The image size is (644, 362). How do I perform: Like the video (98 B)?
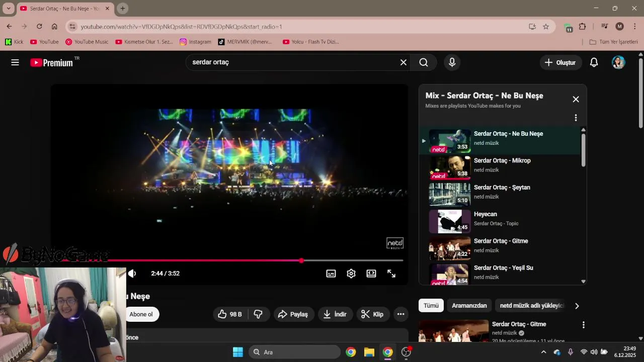pos(230,314)
